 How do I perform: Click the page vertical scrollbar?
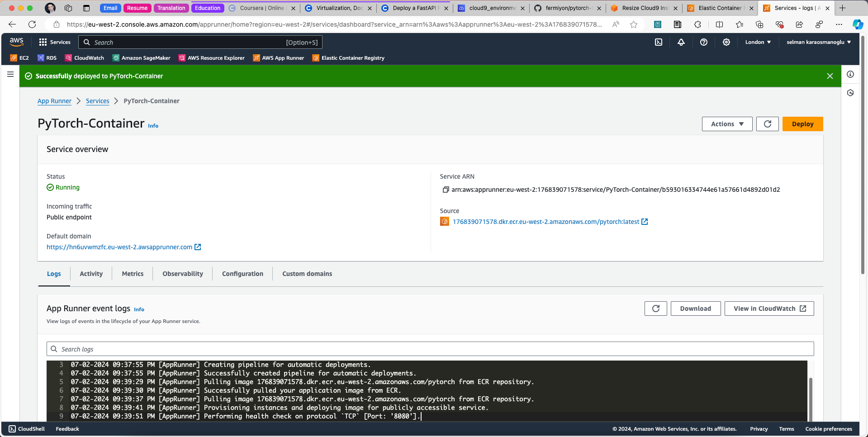863,154
